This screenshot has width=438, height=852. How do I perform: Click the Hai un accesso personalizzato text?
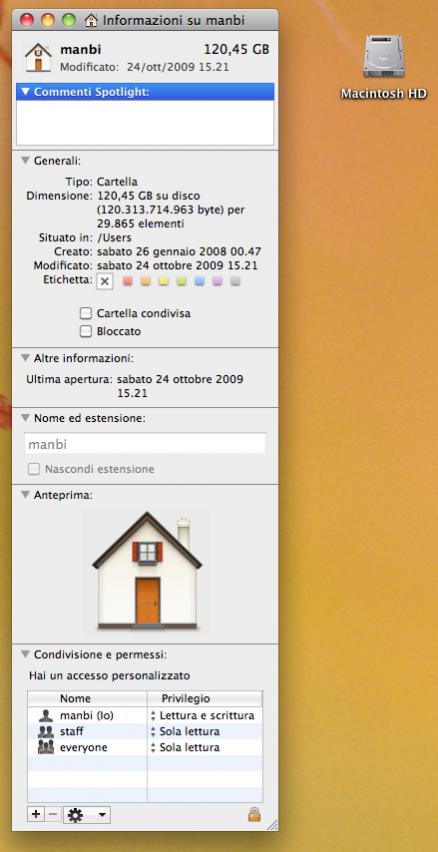(109, 676)
